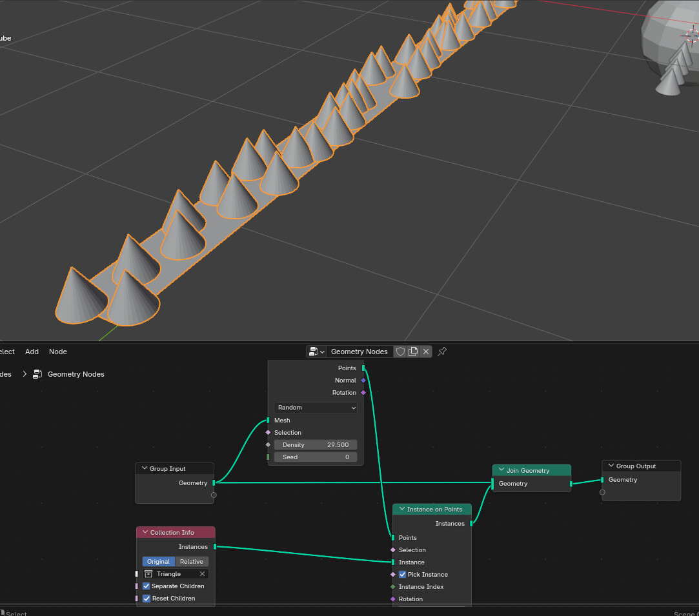Collapse the Group Input node
The image size is (699, 616).
145,468
